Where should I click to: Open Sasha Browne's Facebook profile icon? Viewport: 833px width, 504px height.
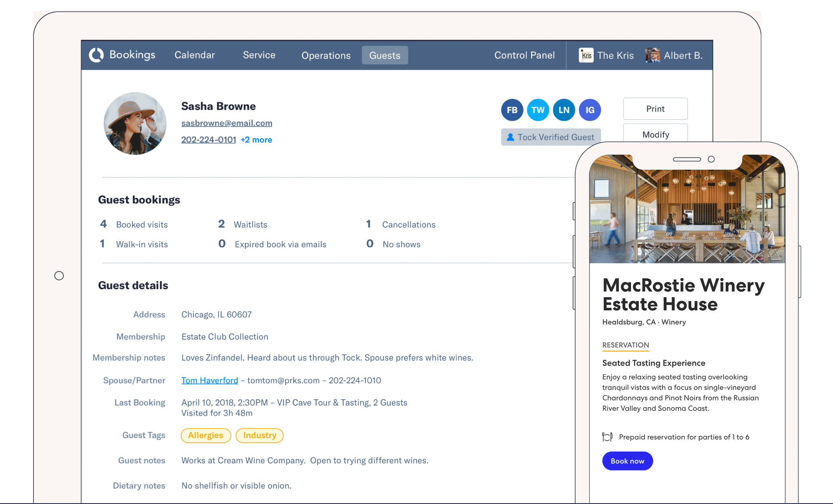point(512,110)
